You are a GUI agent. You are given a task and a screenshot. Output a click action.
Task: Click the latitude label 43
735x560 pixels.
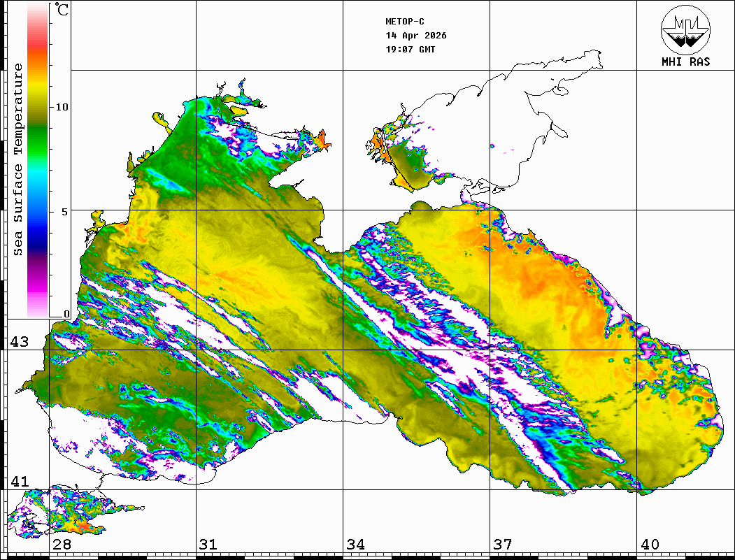click(x=20, y=342)
